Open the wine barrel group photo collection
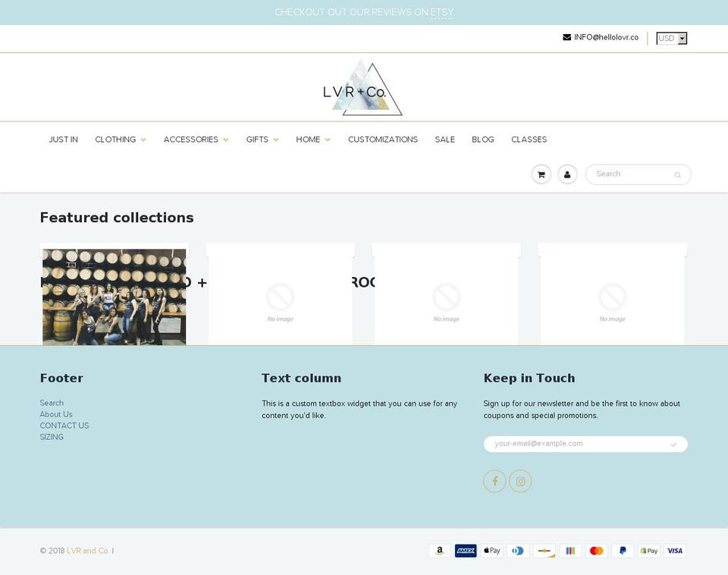Screen dimensions: 728x575 tap(114, 297)
